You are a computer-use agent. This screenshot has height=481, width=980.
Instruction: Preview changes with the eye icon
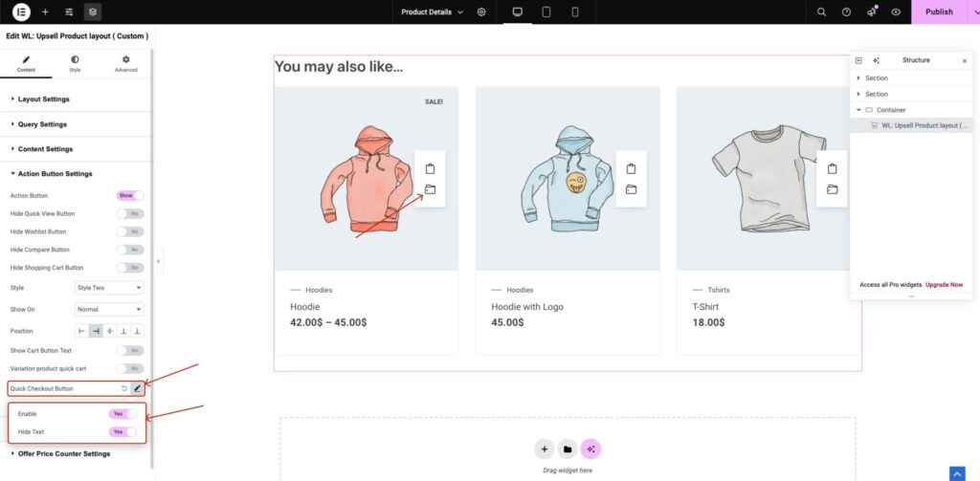pyautogui.click(x=896, y=11)
